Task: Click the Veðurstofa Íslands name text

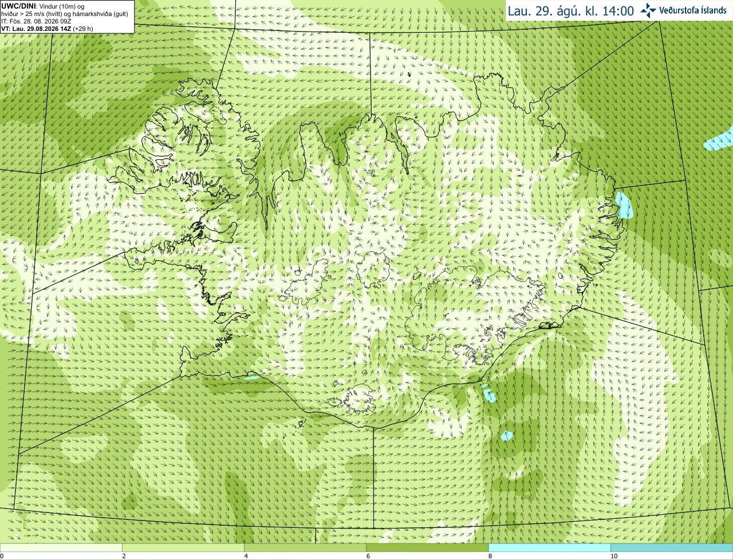Action: click(x=692, y=10)
